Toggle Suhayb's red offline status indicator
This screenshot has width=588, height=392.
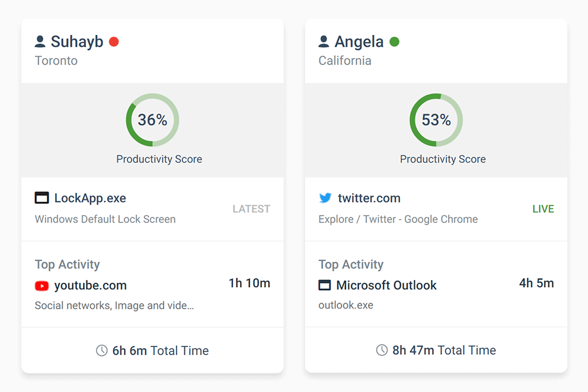(114, 42)
